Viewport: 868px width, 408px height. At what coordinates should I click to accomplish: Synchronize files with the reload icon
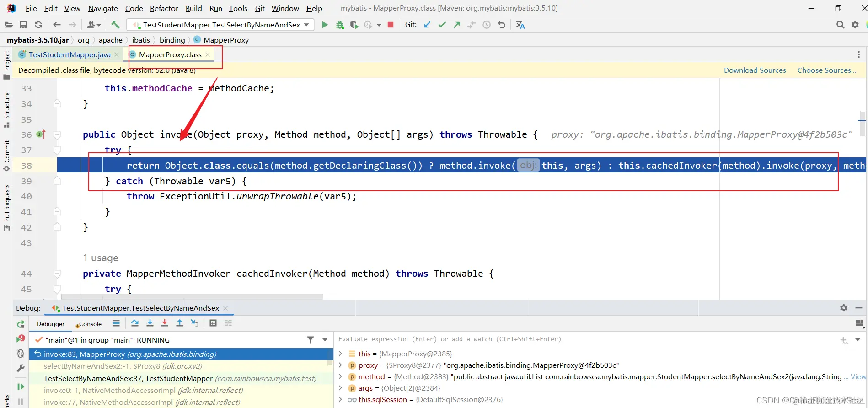coord(38,25)
